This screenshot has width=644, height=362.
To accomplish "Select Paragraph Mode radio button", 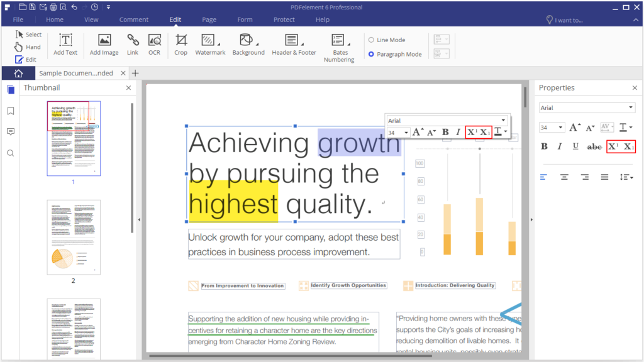I will coord(371,55).
